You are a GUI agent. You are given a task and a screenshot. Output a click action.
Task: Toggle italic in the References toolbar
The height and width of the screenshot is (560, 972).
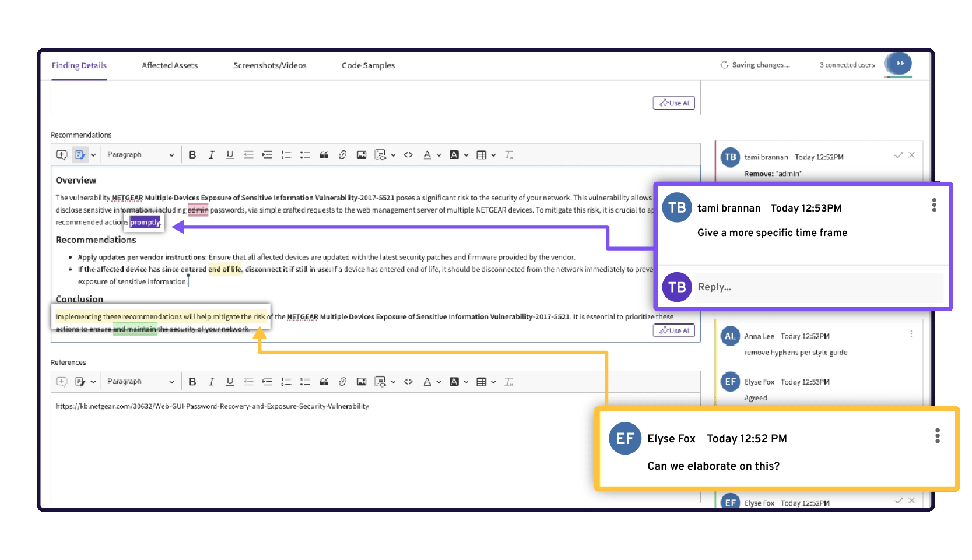tap(211, 382)
